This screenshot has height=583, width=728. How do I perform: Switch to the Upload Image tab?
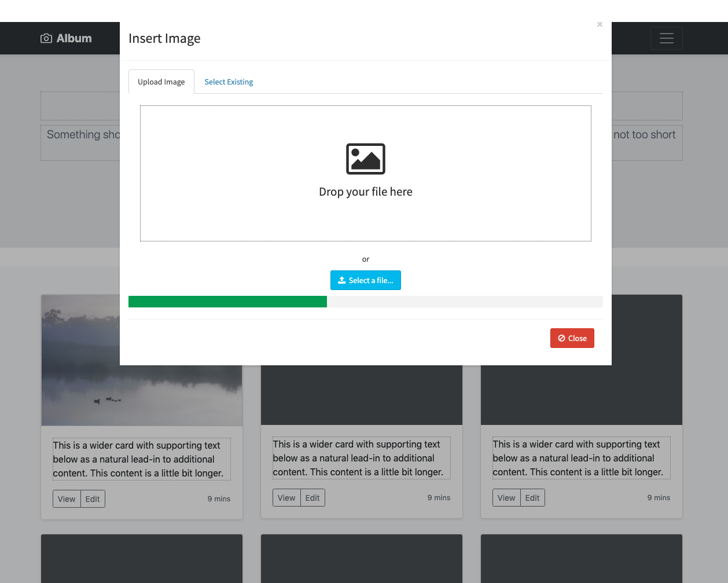coord(161,82)
